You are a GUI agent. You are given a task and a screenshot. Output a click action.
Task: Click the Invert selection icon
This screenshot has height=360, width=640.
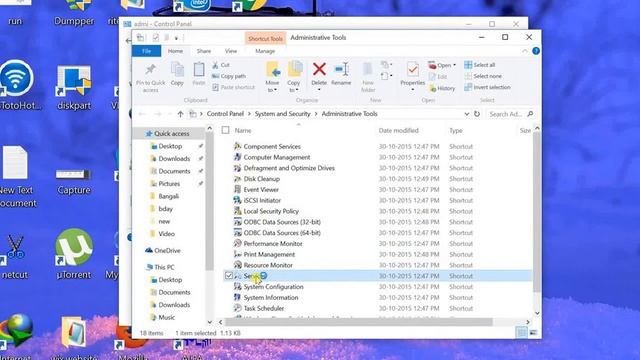[468, 87]
